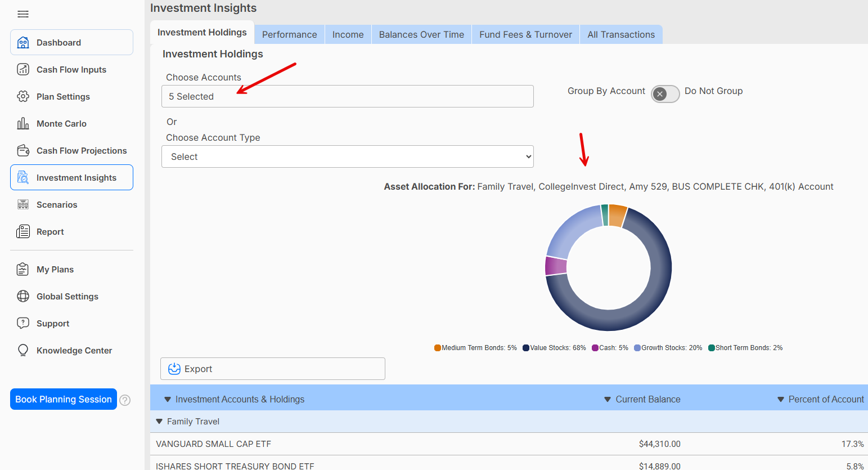Screen dimensions: 868x470
Task: Select the ISHARES SHORT TREASURY BOND ETF row
Action: [x=509, y=463]
